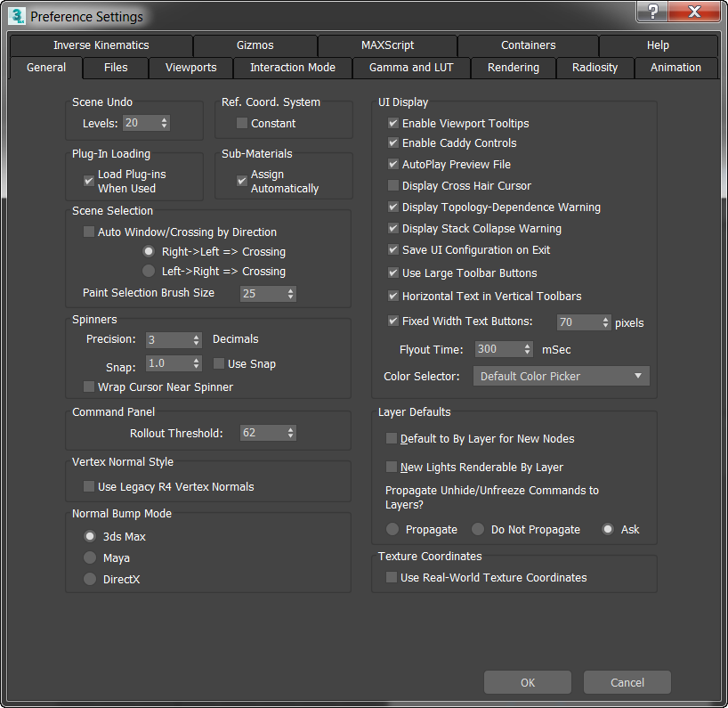
Task: Close the Preference Settings dialog
Action: pyautogui.click(x=694, y=12)
